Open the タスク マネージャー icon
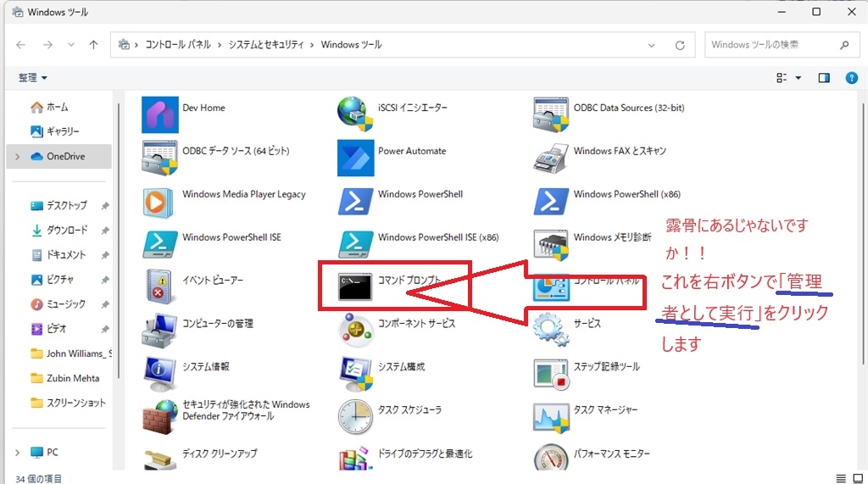Screen dimensions: 868x484 (551, 417)
